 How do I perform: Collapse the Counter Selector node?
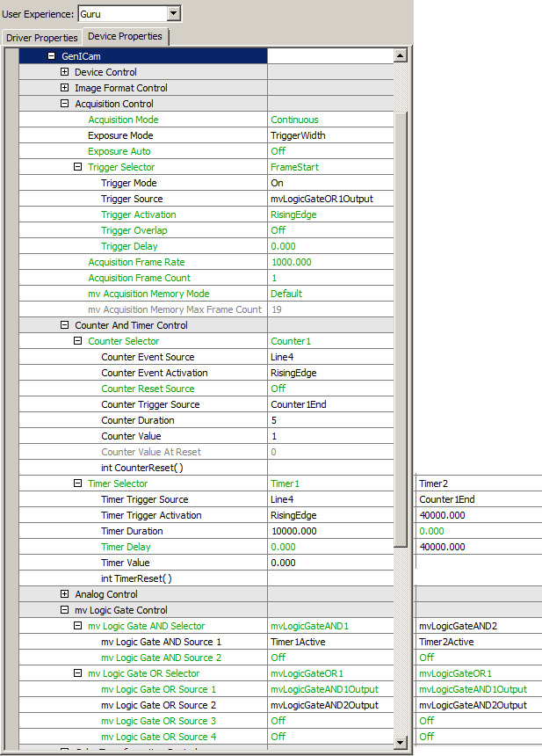(x=78, y=341)
